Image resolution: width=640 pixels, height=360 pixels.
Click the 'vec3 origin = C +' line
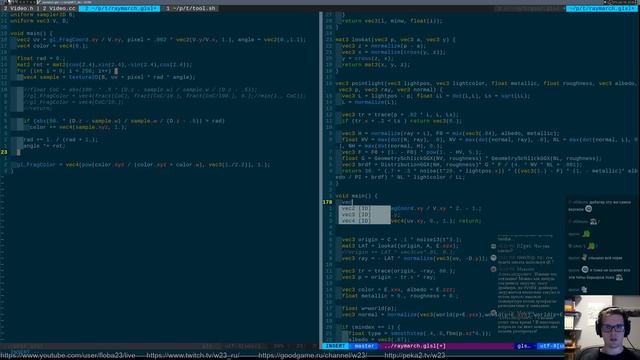[x=402, y=240]
